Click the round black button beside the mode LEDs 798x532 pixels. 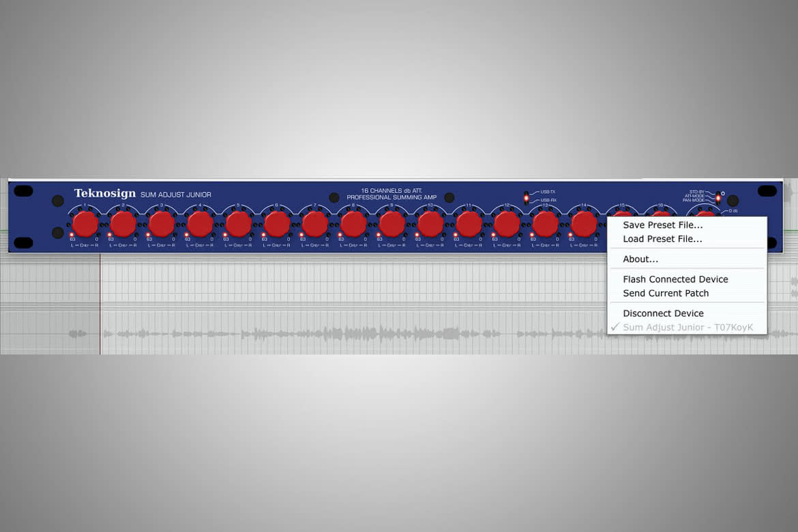(x=733, y=201)
